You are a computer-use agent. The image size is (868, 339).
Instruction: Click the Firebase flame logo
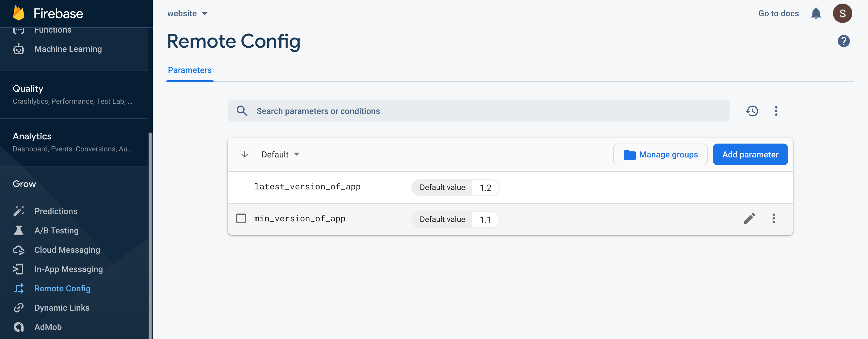click(x=19, y=14)
